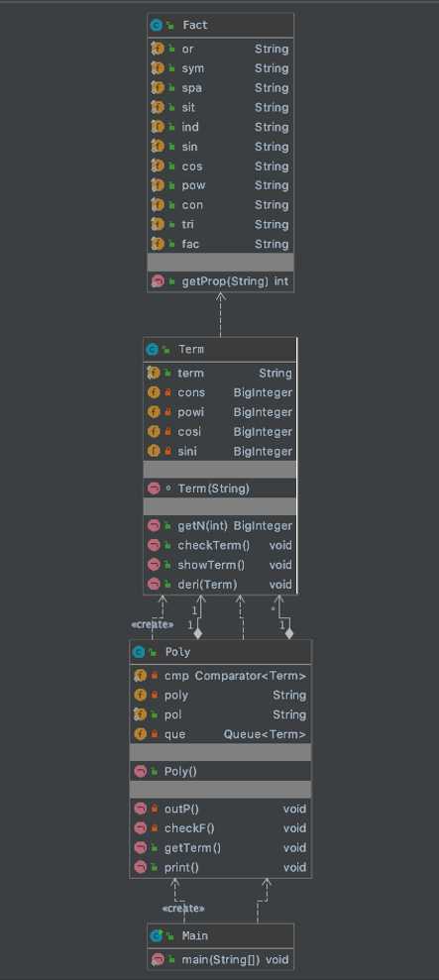Click the right diamond aggregation connector on Poly
This screenshot has width=439, height=980.
[x=289, y=633]
